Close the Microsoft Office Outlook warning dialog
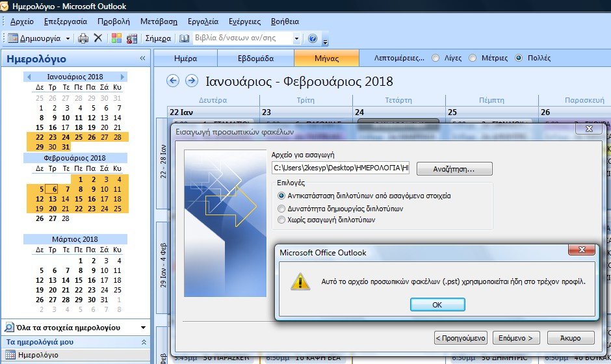Image resolution: width=611 pixels, height=364 pixels. 582,250
